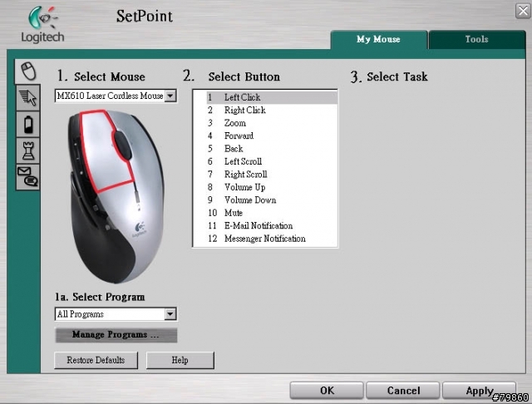Screen dimensions: 532x404
Task: Click the Apply button
Action: click(480, 391)
